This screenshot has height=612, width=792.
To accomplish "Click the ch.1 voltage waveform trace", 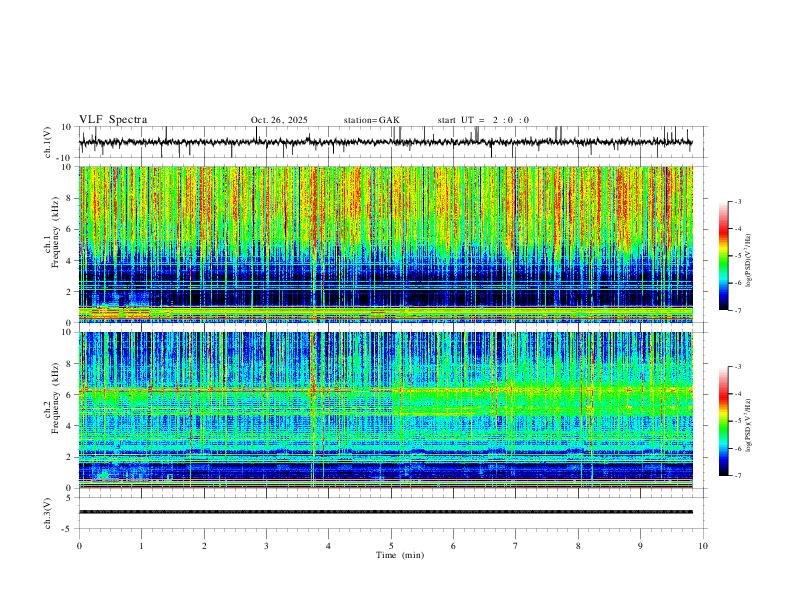I will point(385,142).
